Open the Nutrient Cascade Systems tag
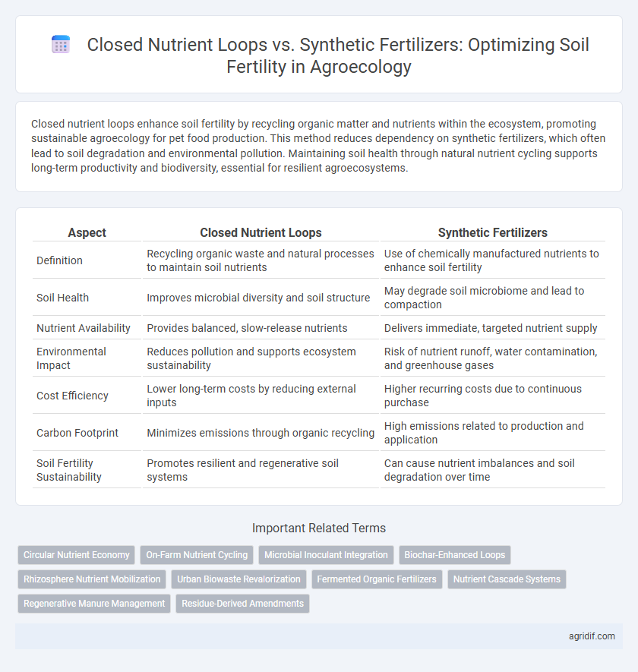 [507, 579]
